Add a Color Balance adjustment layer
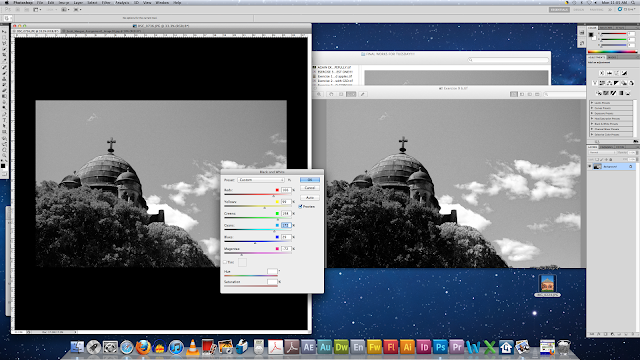 [610, 83]
